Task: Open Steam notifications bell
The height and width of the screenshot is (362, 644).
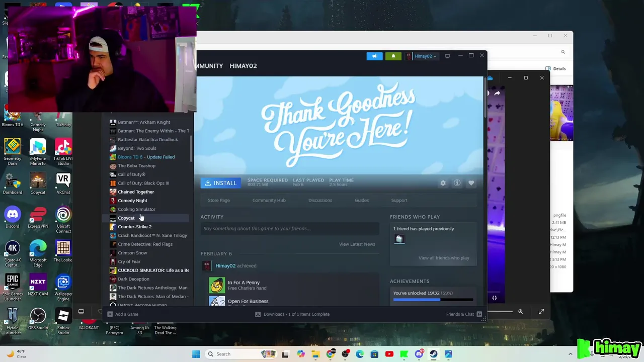Action: pos(393,56)
